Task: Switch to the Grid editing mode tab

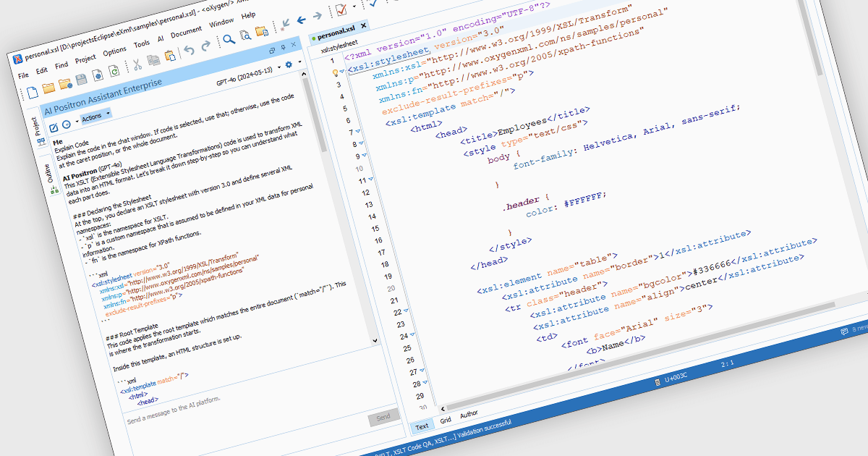Action: pos(446,420)
